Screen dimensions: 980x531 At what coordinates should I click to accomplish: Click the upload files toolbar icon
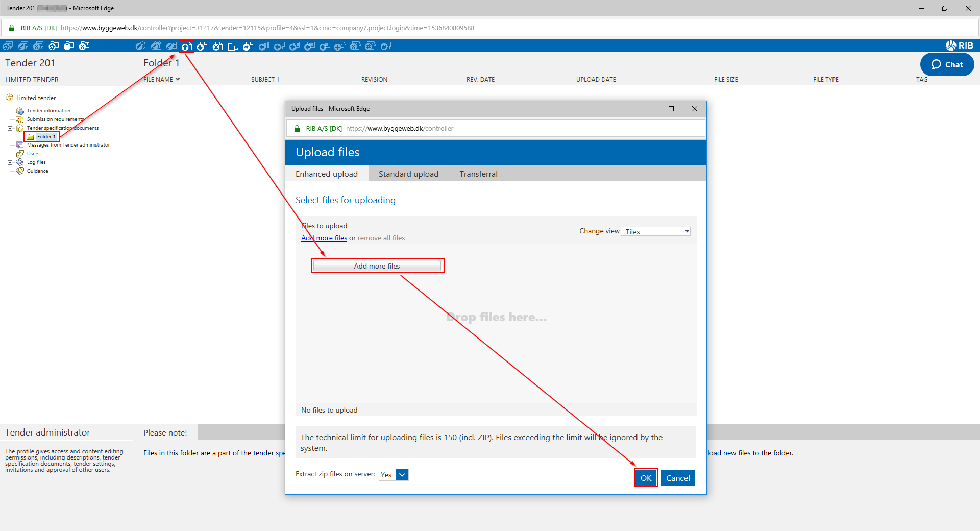click(x=187, y=46)
